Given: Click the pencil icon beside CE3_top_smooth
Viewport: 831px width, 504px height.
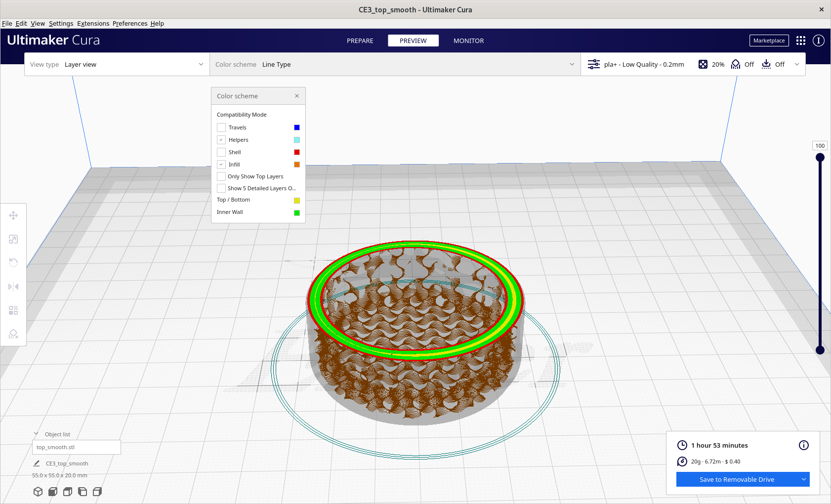Looking at the screenshot, I should [x=37, y=463].
